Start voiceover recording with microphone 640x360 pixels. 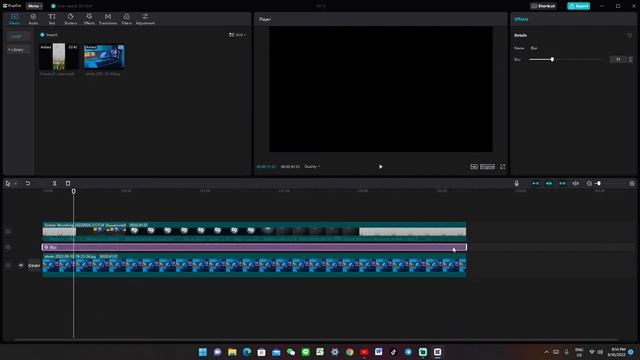tap(516, 184)
